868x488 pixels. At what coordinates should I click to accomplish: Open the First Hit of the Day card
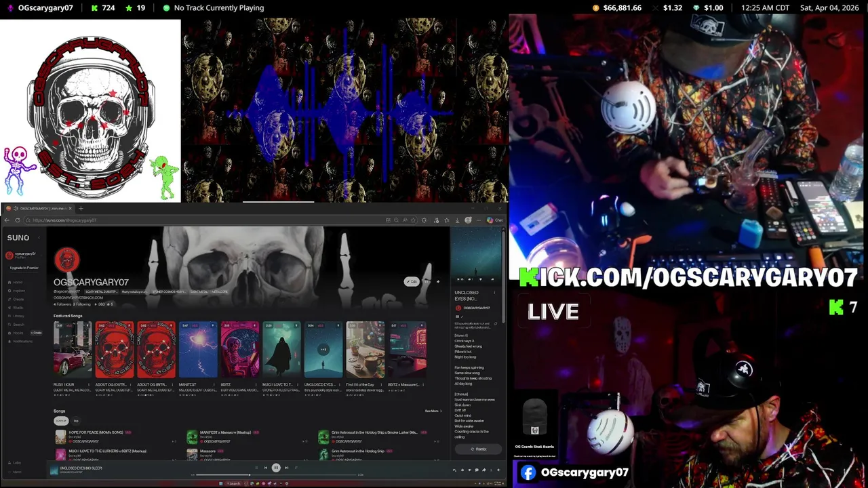pyautogui.click(x=365, y=349)
